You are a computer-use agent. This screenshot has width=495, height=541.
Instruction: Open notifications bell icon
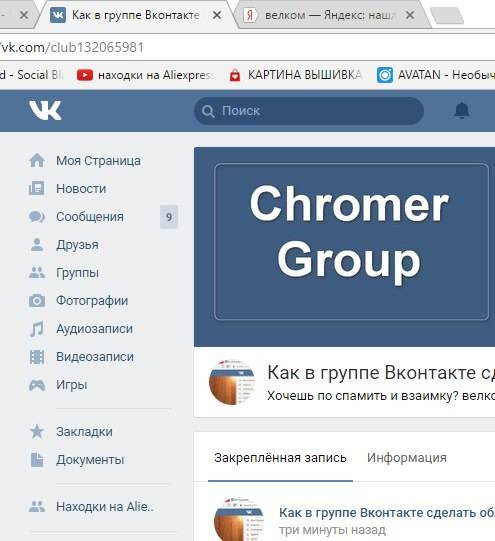click(x=462, y=111)
